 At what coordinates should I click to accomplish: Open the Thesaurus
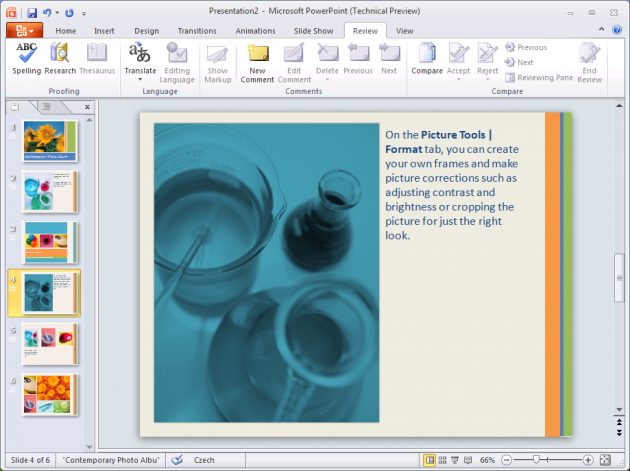click(97, 59)
